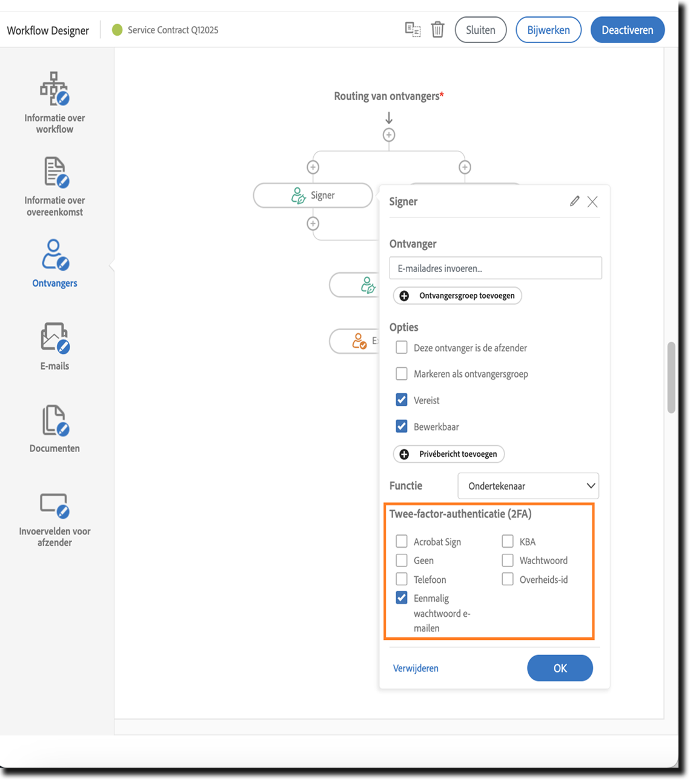Open Informatie over overeenkomst section
693x784 pixels.
click(x=55, y=186)
